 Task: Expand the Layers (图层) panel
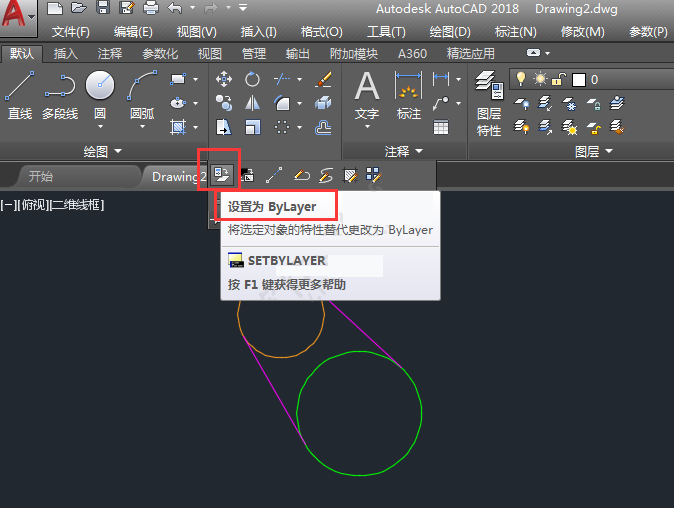point(594,151)
